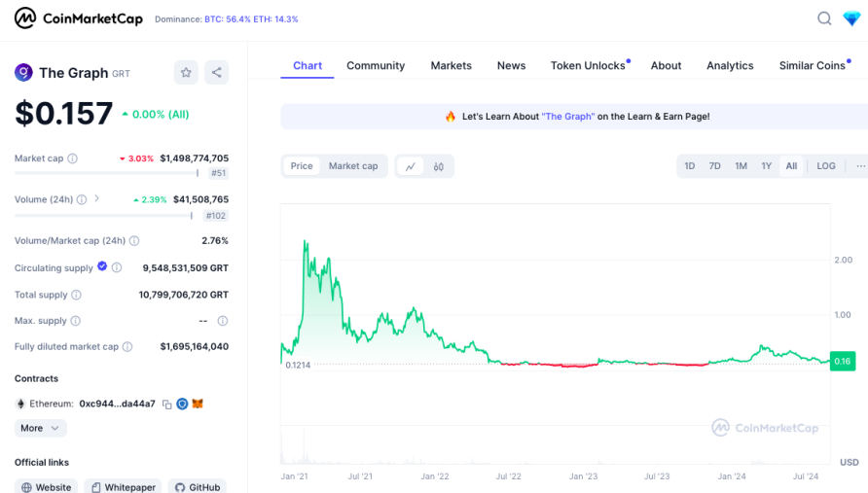Screen dimensions: 868x493
Task: Expand Volume (24h) chevron
Action: [x=97, y=198]
